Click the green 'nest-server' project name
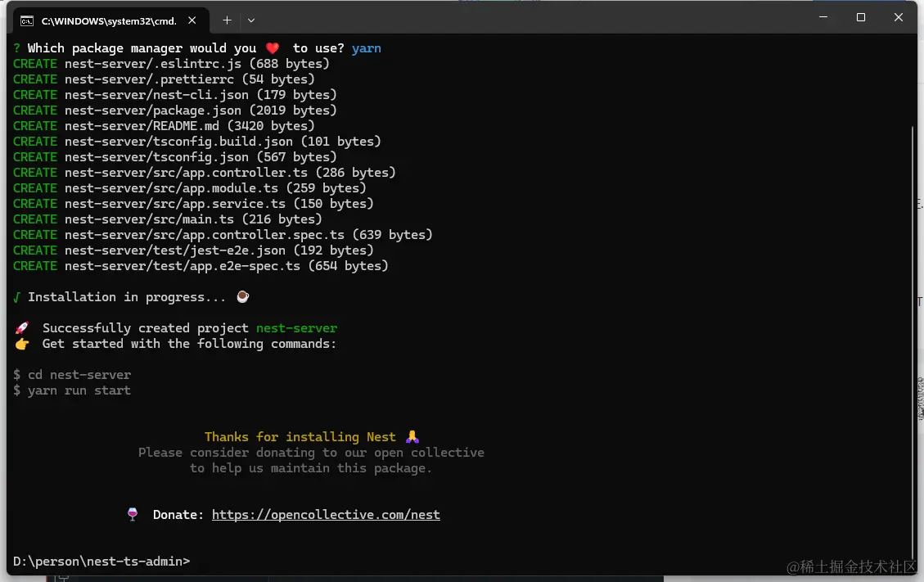The height and width of the screenshot is (582, 924). click(296, 328)
